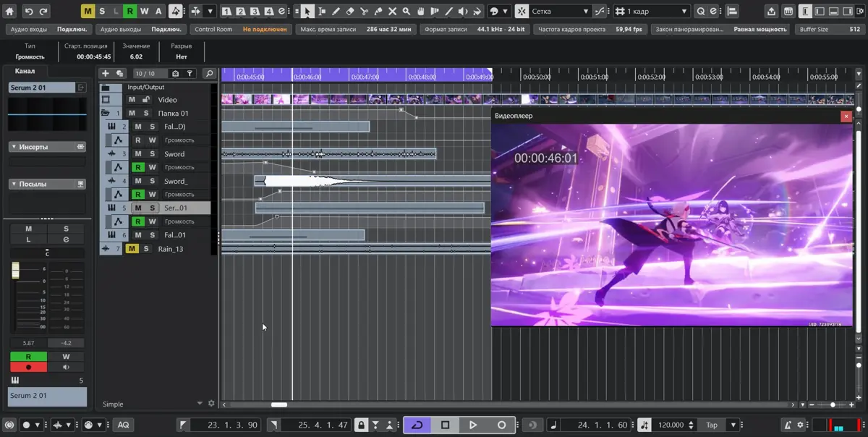This screenshot has height=437, width=868.
Task: Open the track search magnifier
Action: (209, 73)
